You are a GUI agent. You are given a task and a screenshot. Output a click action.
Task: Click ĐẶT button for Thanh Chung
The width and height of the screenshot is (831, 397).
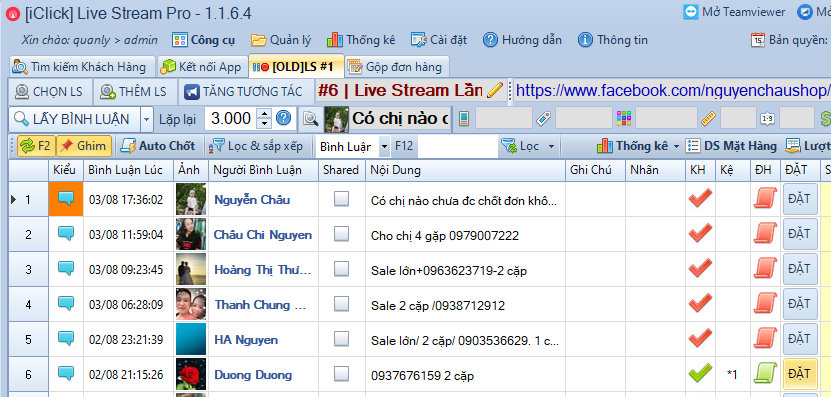coord(800,304)
